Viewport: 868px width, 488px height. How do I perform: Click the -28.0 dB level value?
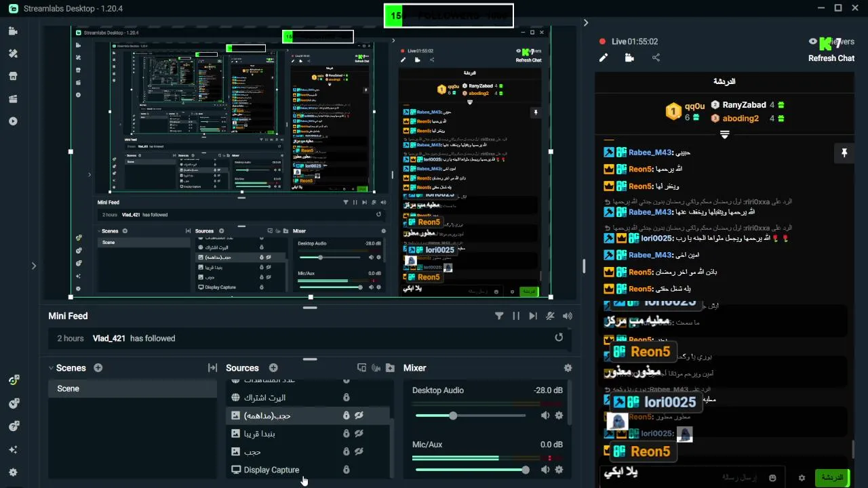tap(548, 390)
